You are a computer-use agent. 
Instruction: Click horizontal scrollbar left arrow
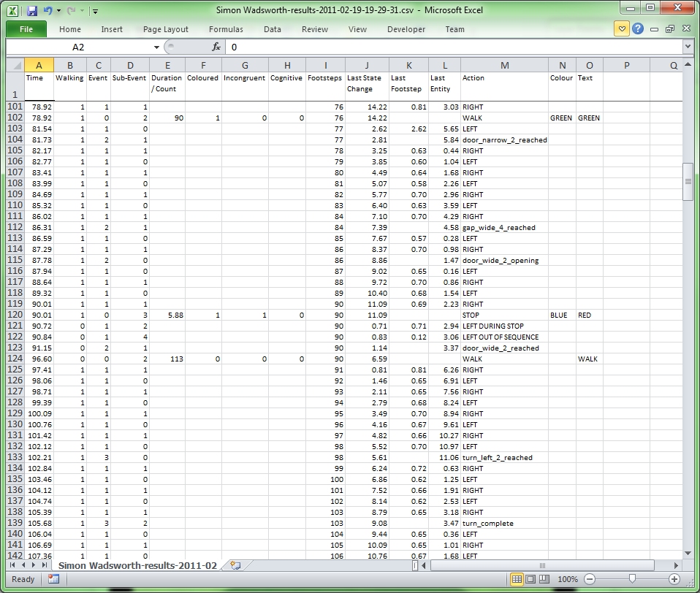[x=424, y=565]
